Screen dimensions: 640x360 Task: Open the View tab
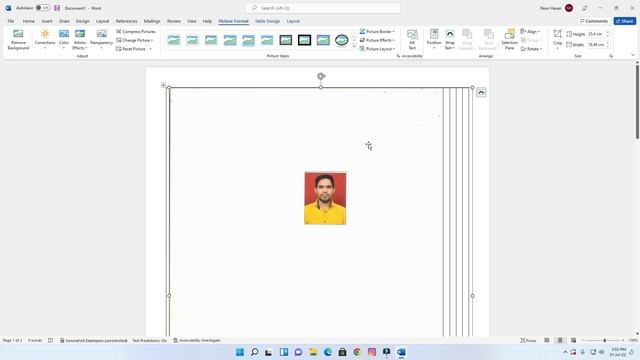tap(191, 21)
